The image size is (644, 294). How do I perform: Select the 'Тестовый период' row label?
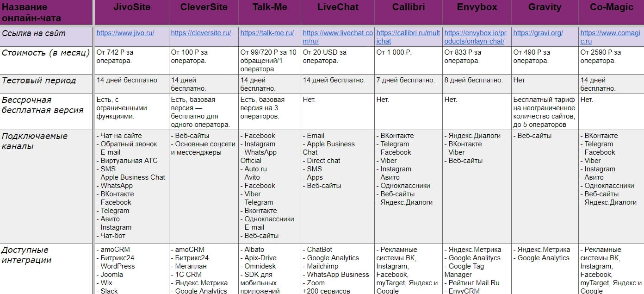[39, 81]
